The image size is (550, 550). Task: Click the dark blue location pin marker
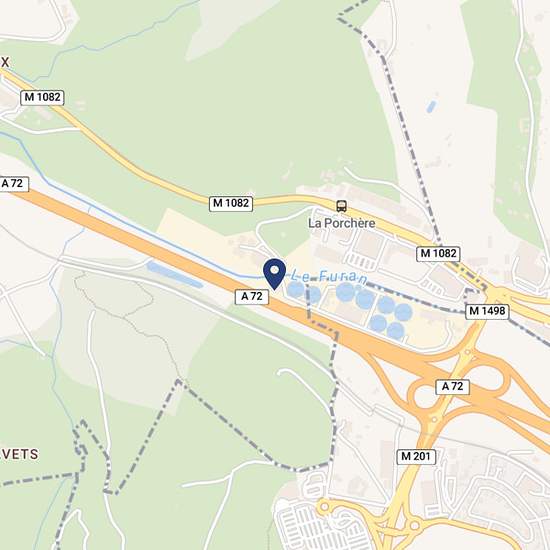[275, 274]
